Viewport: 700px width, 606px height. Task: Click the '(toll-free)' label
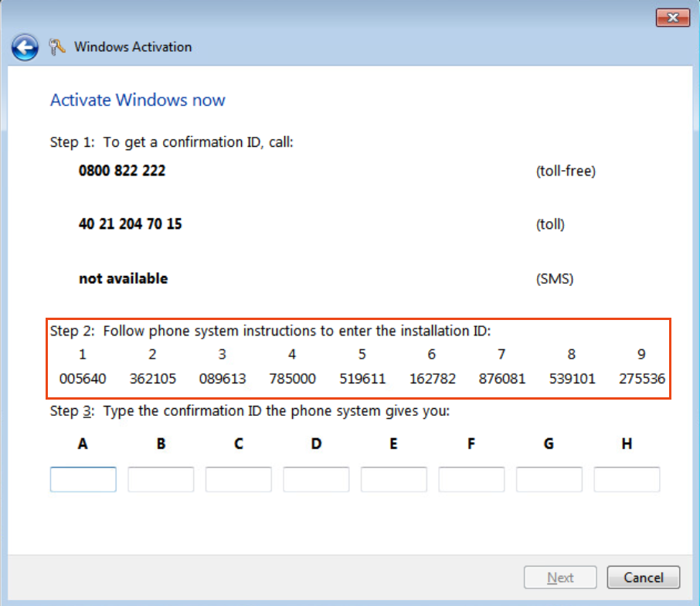tap(566, 171)
